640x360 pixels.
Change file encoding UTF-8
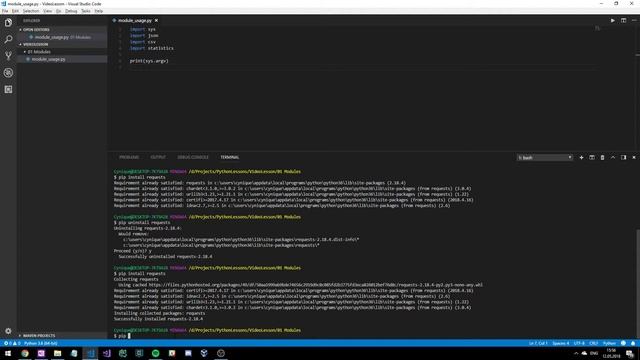coord(579,343)
